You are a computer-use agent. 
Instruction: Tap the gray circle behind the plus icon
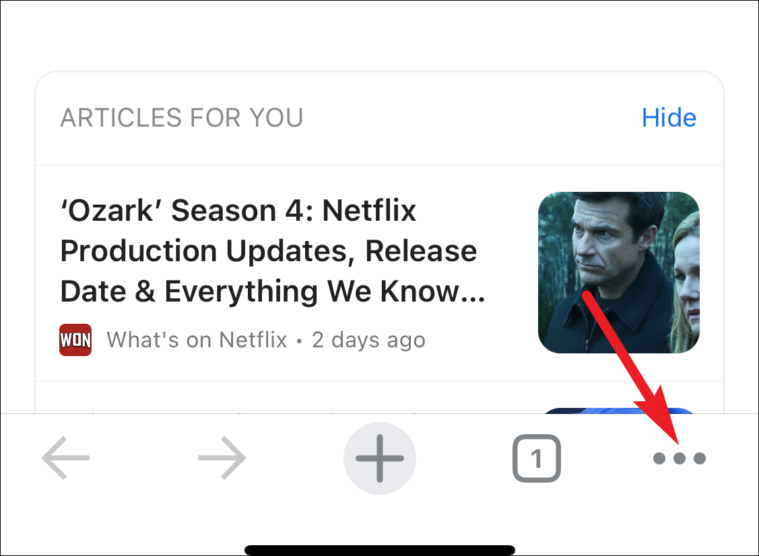380,458
